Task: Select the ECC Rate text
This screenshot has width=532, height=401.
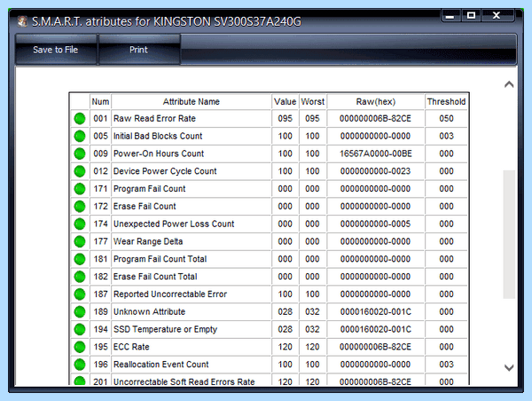Action: click(131, 347)
